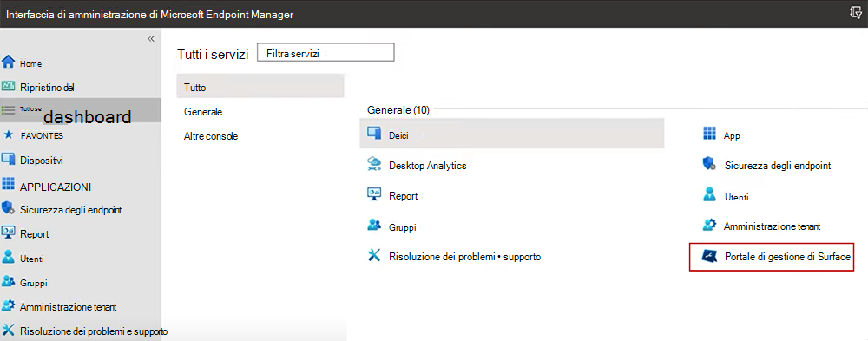
Task: Click the APPLICAZIONI grid icon in sidebar
Action: pyautogui.click(x=9, y=184)
